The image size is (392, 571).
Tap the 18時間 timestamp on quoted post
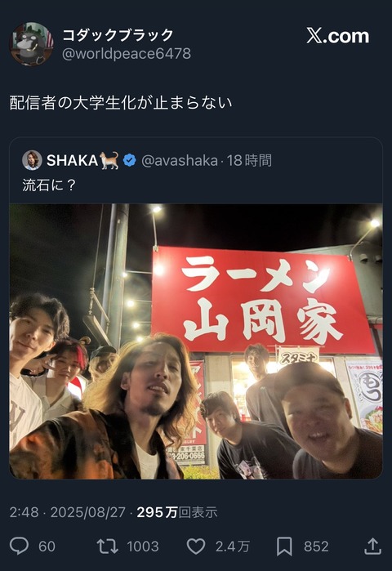coord(249,161)
